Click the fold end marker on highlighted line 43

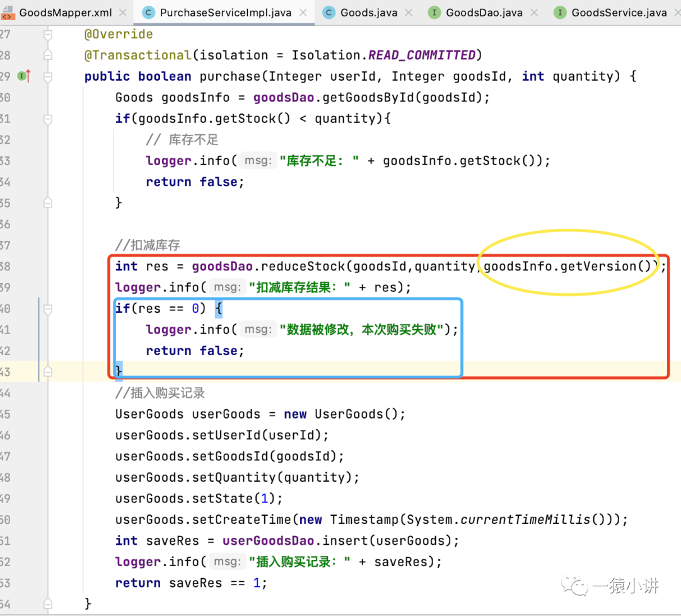coord(48,372)
